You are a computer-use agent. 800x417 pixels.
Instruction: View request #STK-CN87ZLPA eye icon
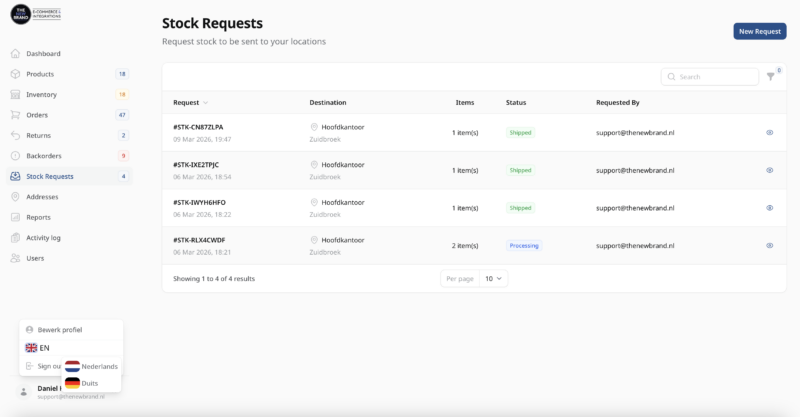tap(769, 133)
